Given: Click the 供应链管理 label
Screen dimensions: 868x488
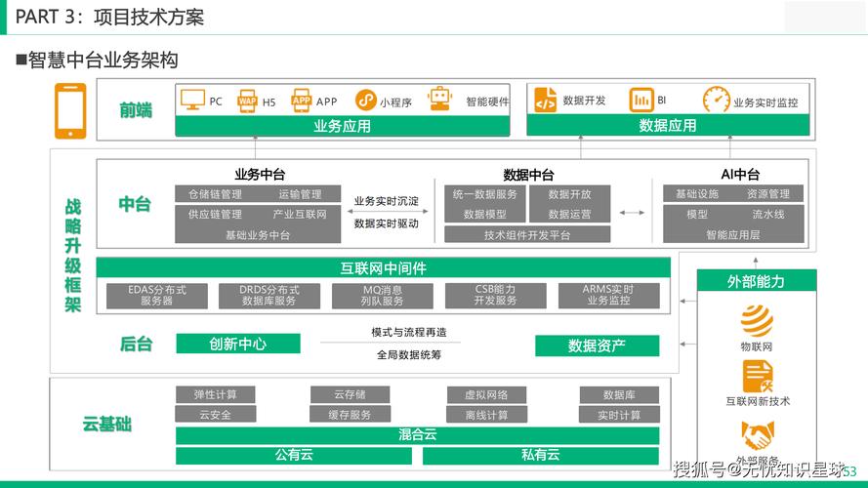Looking at the screenshot, I should pos(215,214).
